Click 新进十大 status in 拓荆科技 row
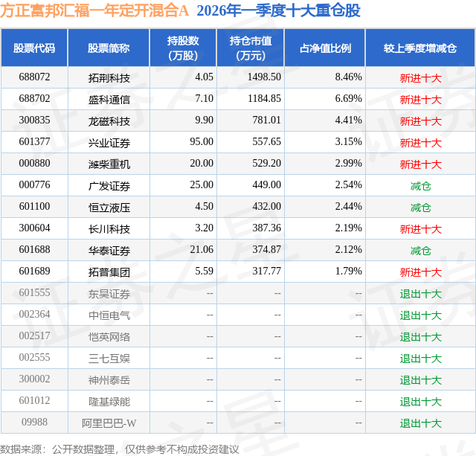Viewport: 476px width, 456px height. [x=420, y=78]
